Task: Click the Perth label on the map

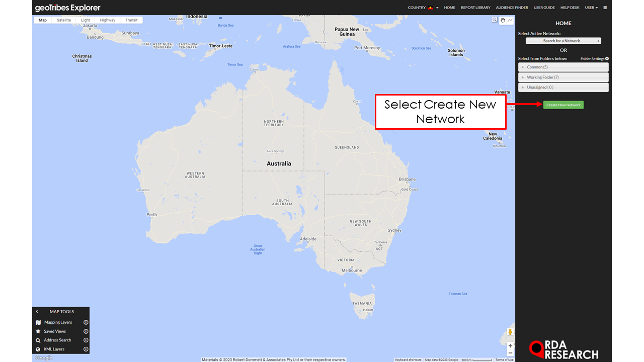Action: [151, 215]
